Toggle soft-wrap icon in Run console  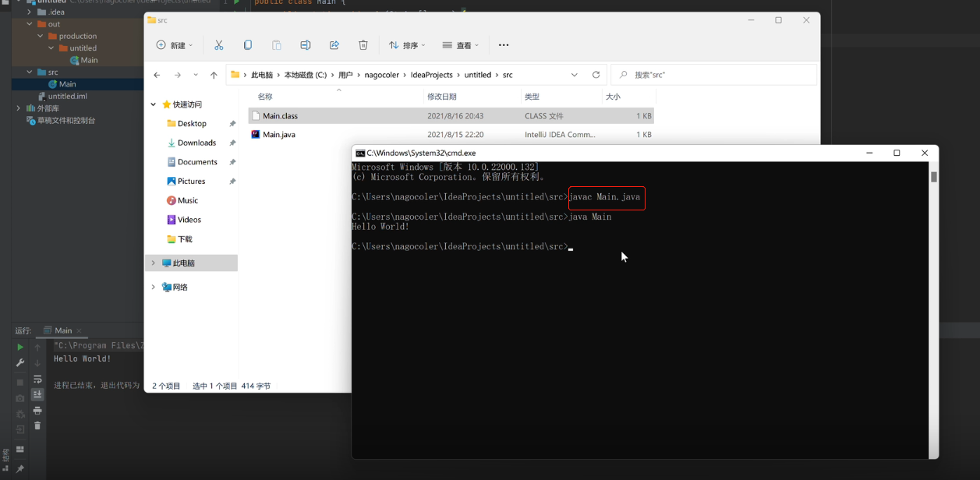[x=37, y=379]
